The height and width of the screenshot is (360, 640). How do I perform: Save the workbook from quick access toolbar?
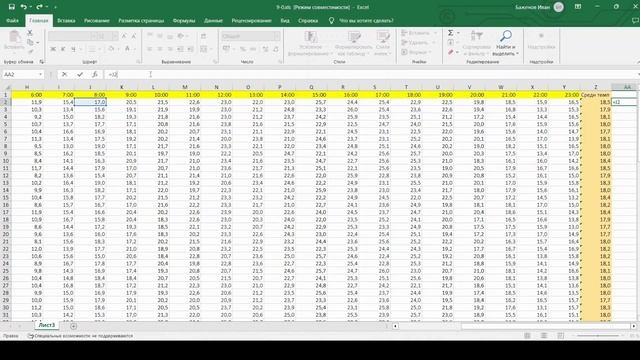pos(11,7)
